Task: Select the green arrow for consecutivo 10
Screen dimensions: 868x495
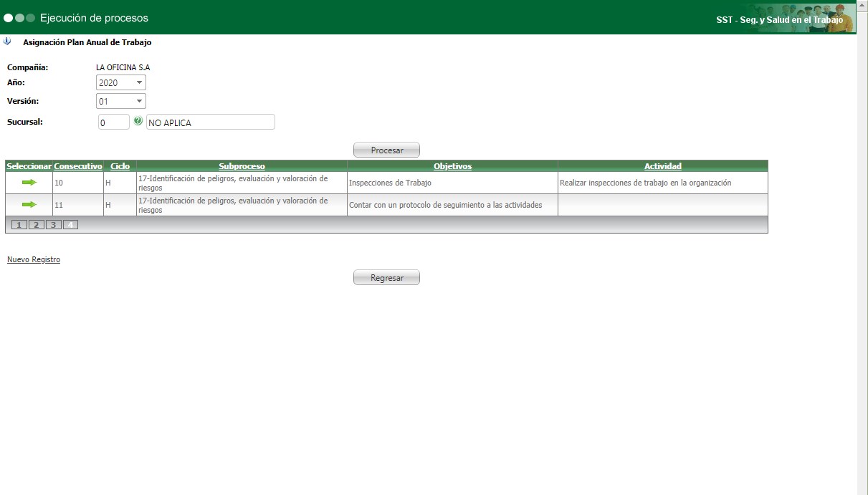Action: tap(29, 183)
